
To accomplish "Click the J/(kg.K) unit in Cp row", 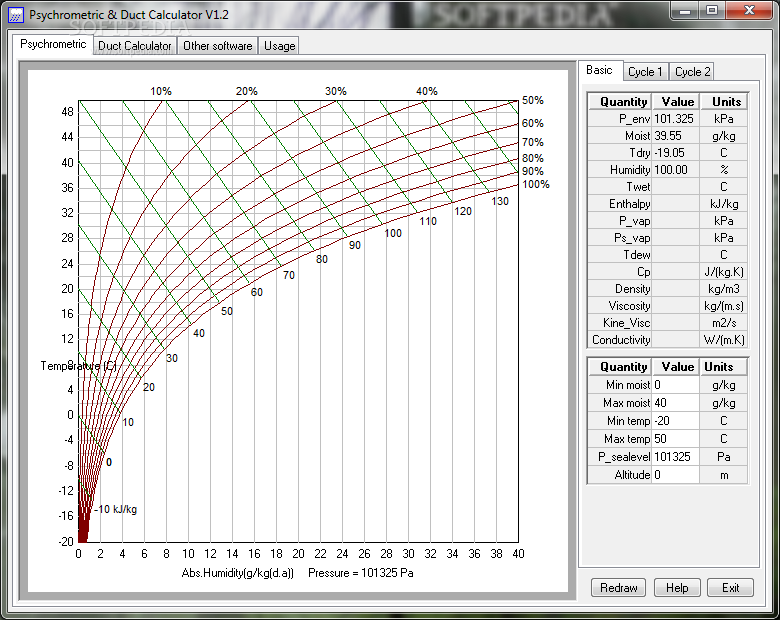I will [x=724, y=272].
